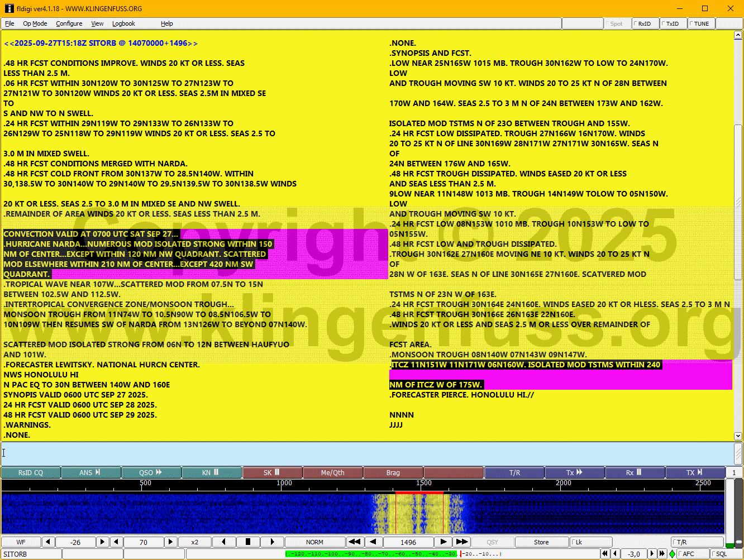
Task: Enable the TUNE toggle
Action: (x=701, y=23)
